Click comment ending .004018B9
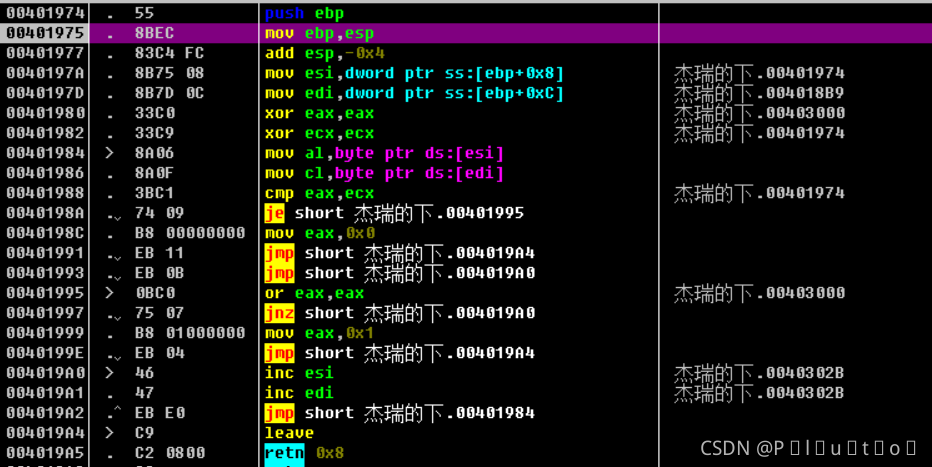Screen dimensions: 932x467 (759, 93)
